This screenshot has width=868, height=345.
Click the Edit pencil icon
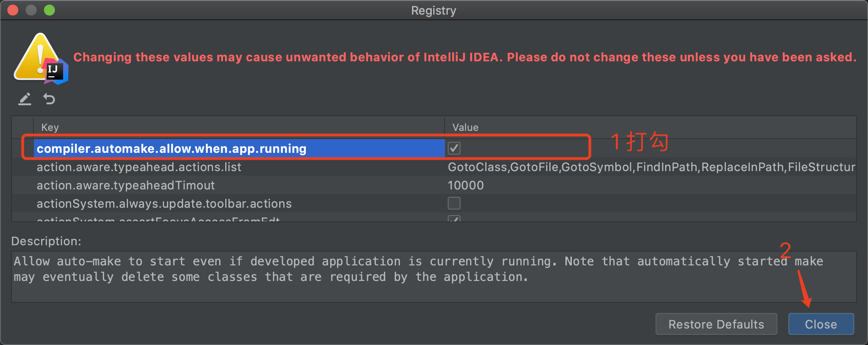click(25, 99)
